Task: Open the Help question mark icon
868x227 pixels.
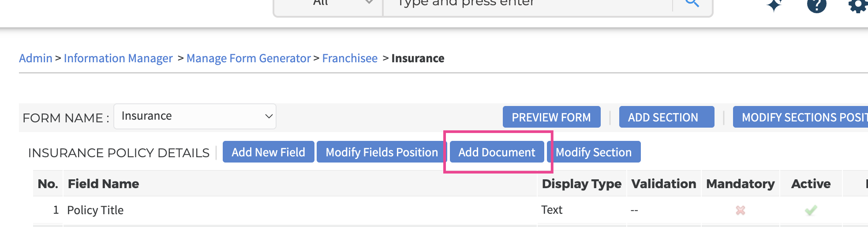Action: [816, 5]
